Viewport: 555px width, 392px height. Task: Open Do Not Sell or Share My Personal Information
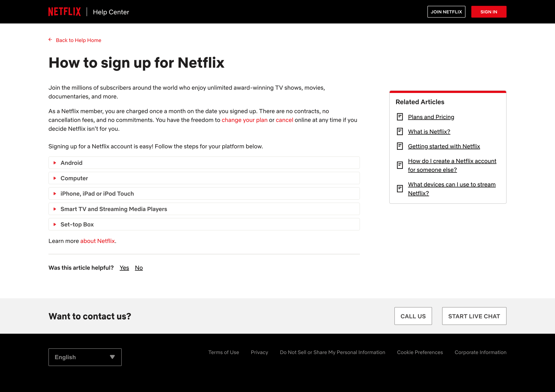click(x=332, y=352)
